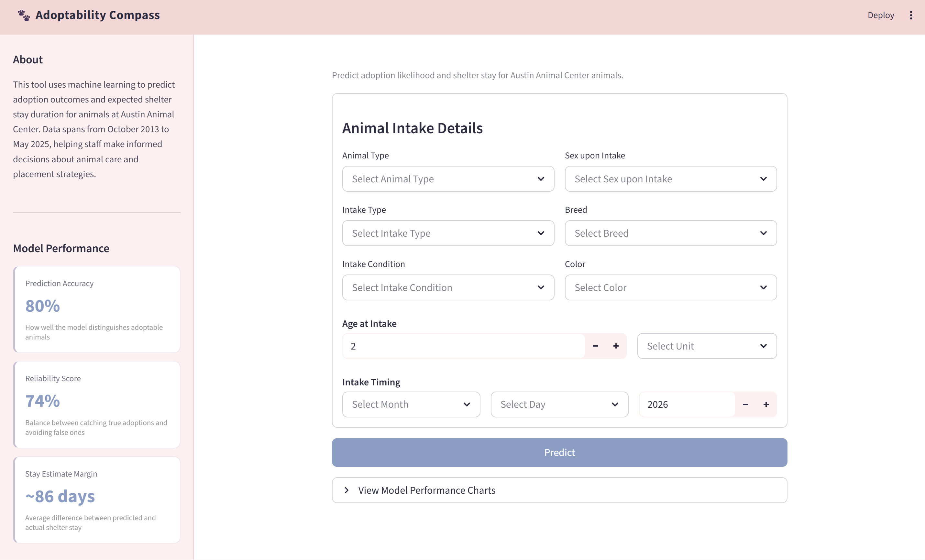
Task: Click the paw print logo icon
Action: 24,15
